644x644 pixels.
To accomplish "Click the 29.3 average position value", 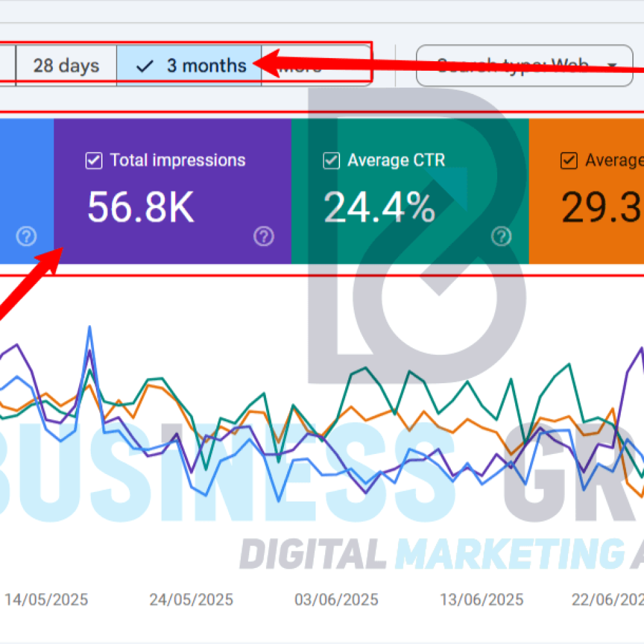I will [602, 207].
